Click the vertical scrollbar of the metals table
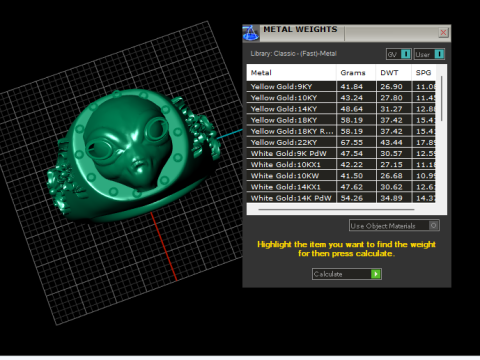 (442, 99)
